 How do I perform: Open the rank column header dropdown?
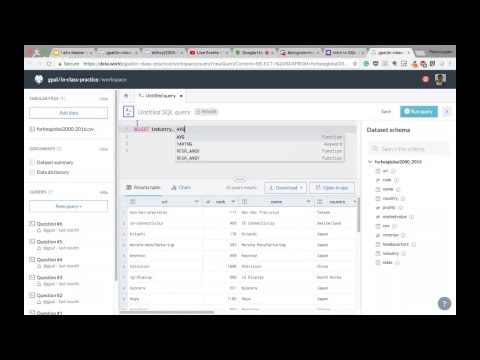[x=233, y=201]
